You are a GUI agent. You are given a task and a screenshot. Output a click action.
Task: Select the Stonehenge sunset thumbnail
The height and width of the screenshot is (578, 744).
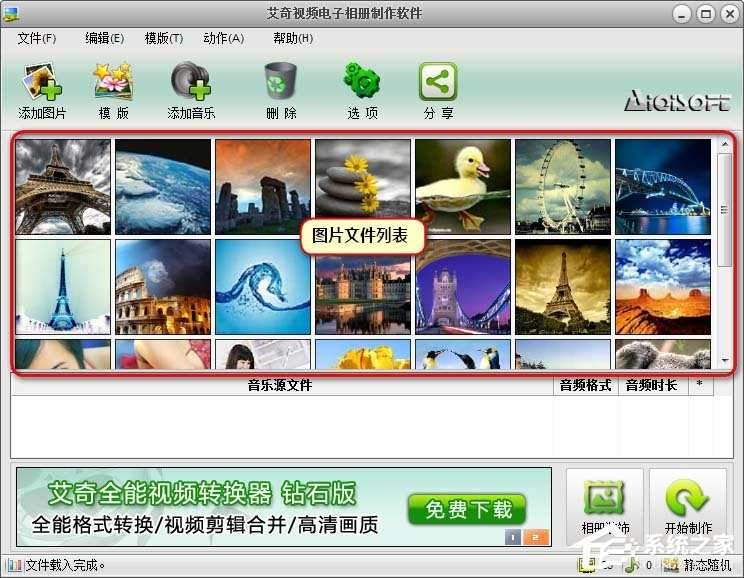pos(263,187)
